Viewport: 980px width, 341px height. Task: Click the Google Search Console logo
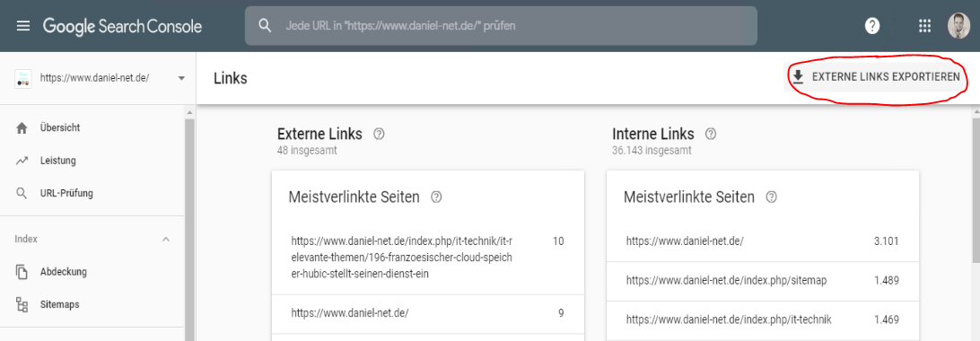[122, 26]
